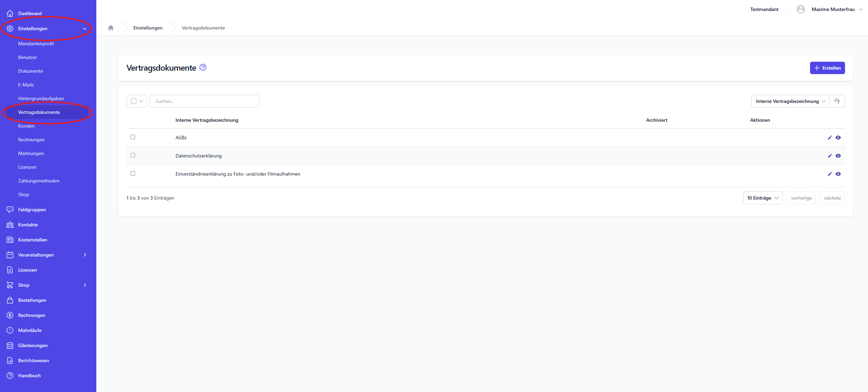Image resolution: width=868 pixels, height=392 pixels.
Task: Click the main Lizenzen document icon
Action: click(x=10, y=270)
